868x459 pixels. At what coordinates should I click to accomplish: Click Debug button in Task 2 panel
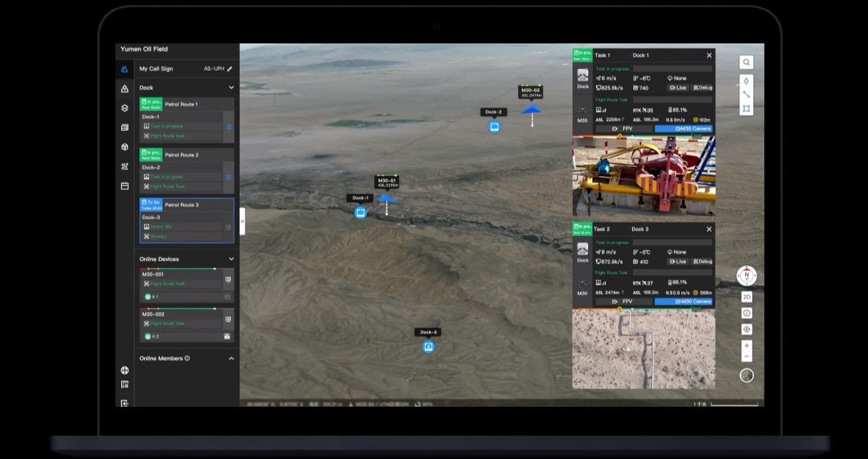[x=703, y=262]
